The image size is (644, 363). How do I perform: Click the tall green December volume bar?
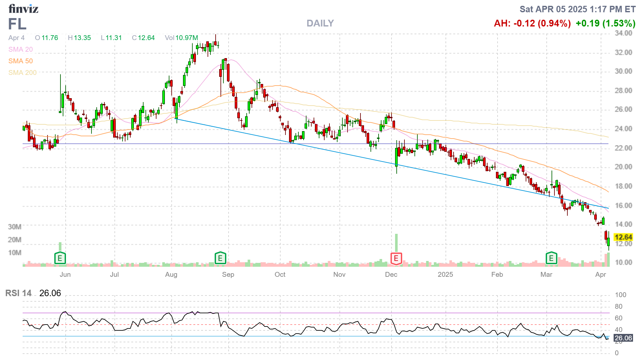coord(396,243)
